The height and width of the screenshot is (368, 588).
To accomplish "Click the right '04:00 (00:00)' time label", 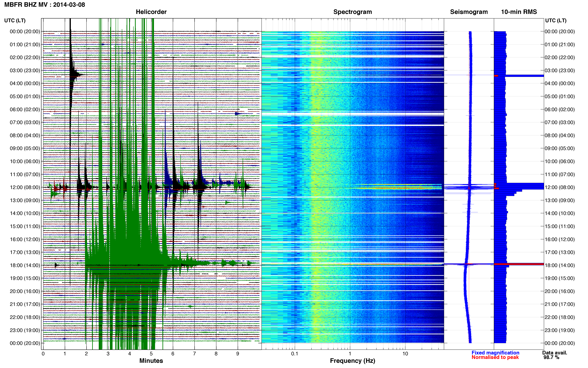I will pyautogui.click(x=560, y=83).
